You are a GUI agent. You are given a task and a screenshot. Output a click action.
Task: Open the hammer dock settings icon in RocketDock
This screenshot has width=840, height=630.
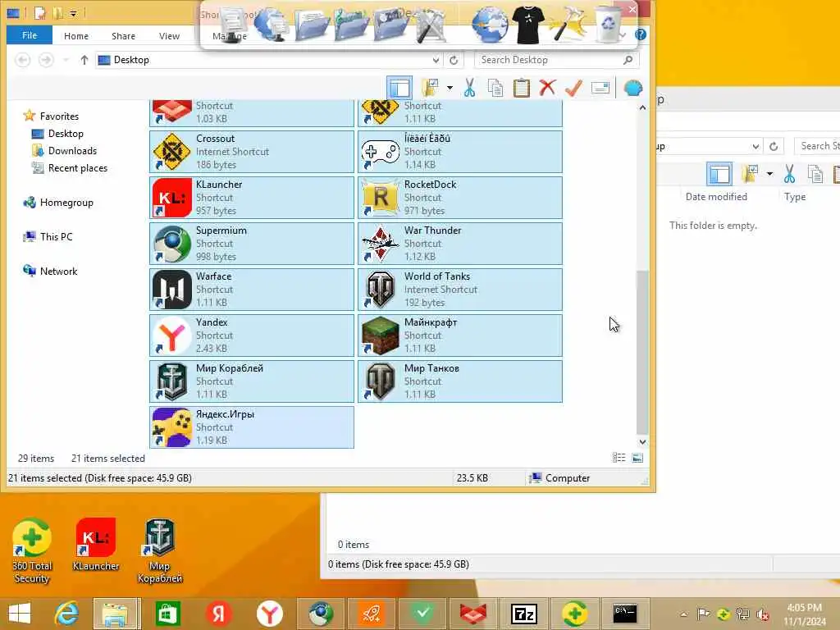click(568, 25)
